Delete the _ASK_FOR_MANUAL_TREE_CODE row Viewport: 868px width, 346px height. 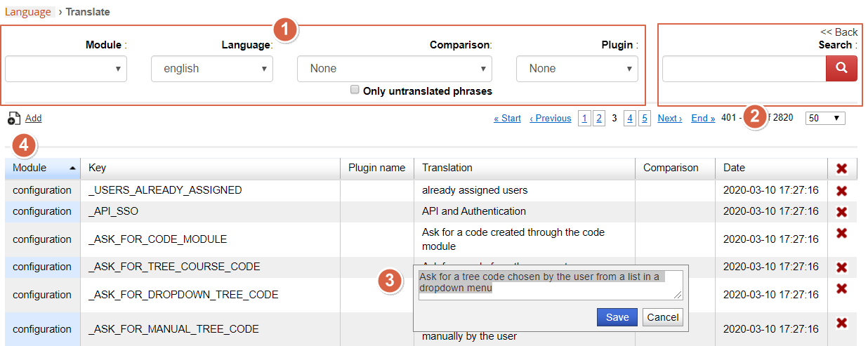pyautogui.click(x=841, y=323)
